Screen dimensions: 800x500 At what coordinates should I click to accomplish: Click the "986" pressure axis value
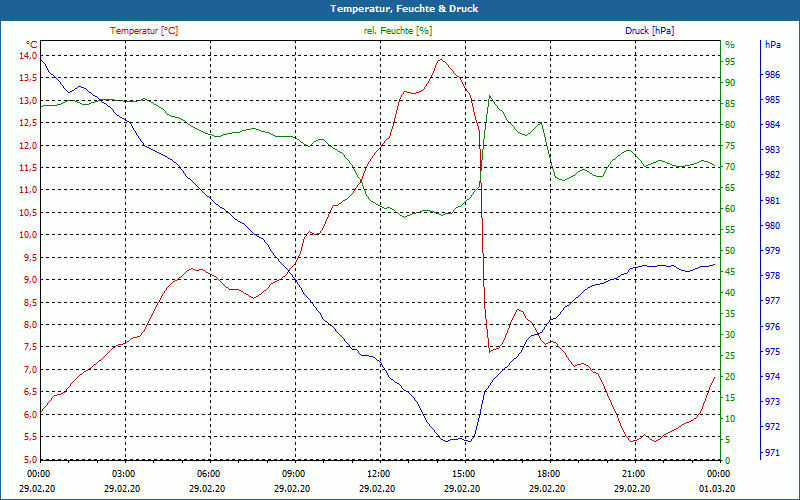click(x=773, y=75)
